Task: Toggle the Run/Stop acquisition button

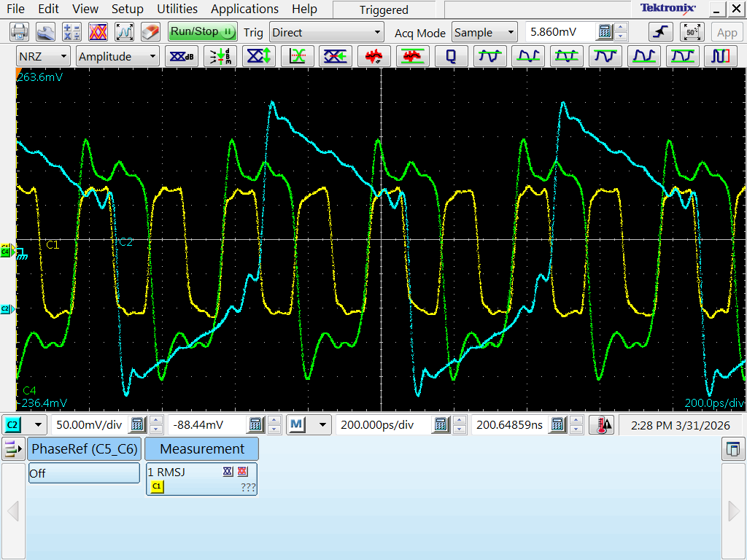Action: point(202,32)
